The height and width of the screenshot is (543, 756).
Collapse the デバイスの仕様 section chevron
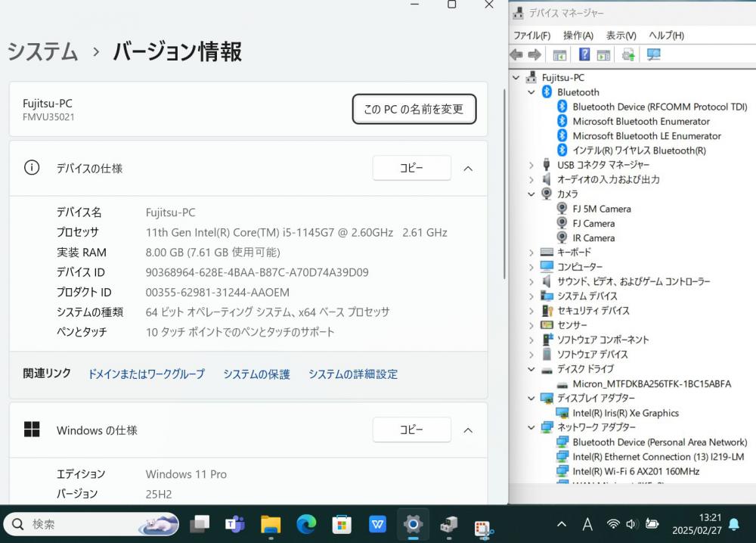point(468,169)
